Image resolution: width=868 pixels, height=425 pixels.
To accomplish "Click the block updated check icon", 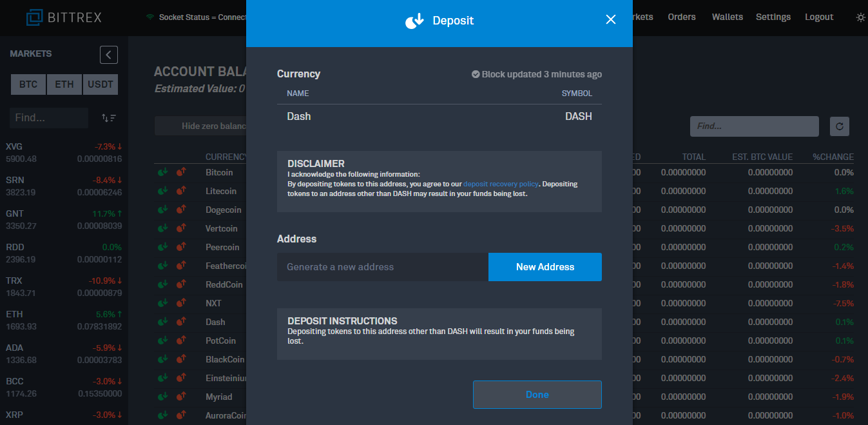I will pyautogui.click(x=476, y=74).
